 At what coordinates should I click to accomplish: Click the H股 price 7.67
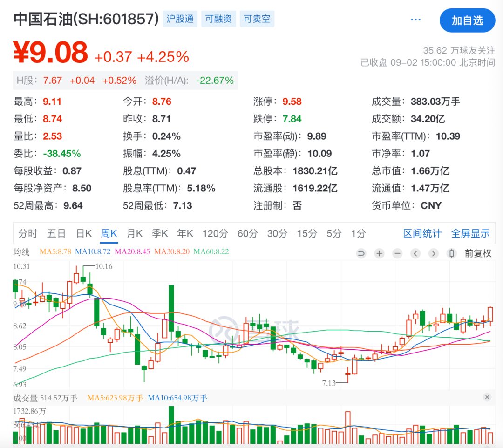(x=53, y=80)
